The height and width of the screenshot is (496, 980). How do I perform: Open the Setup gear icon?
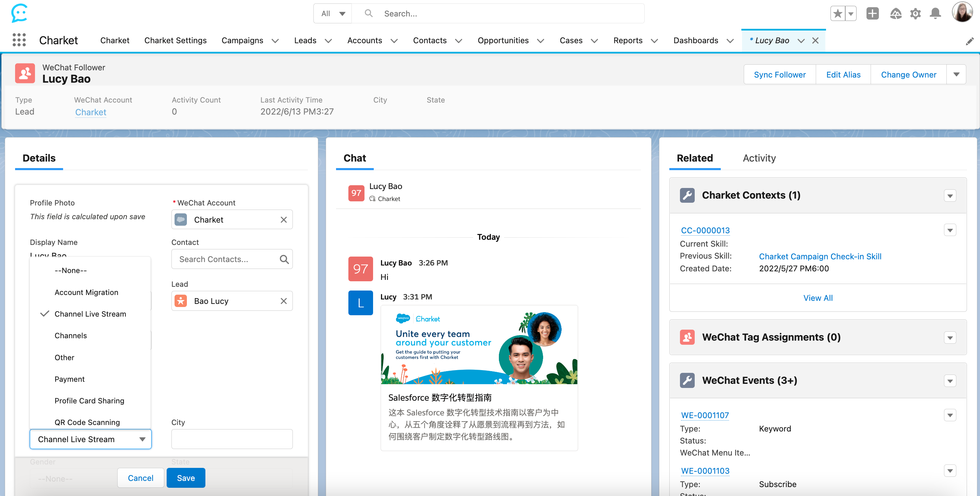click(915, 14)
